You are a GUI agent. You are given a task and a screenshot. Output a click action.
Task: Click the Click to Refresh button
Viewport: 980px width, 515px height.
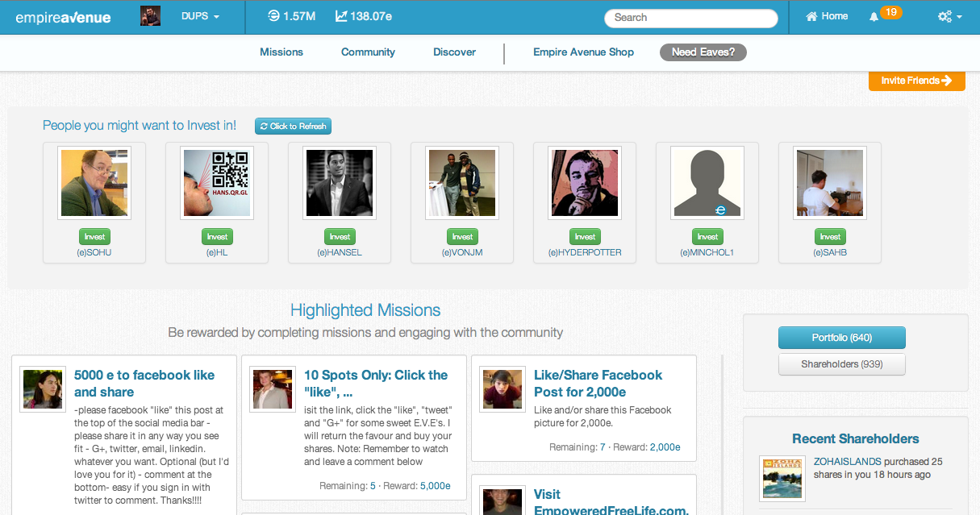293,127
